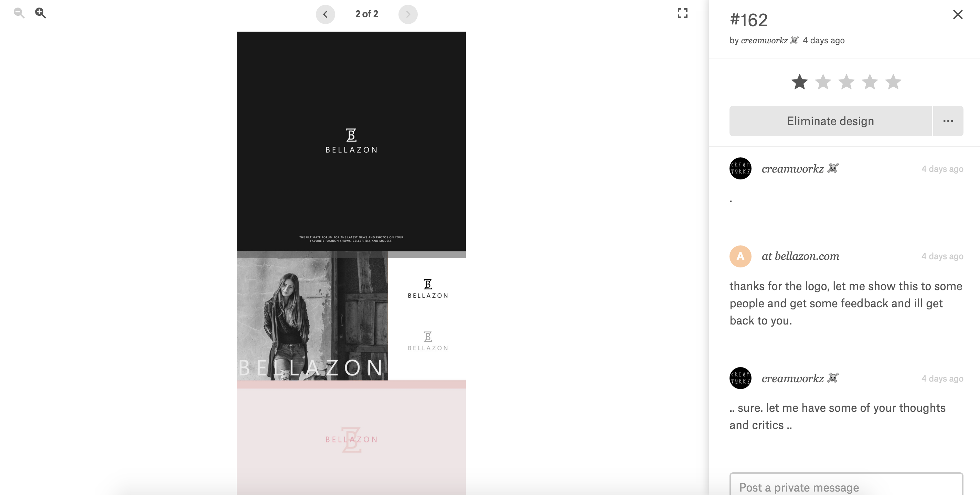Click the Eliminate design button
Viewport: 980px width, 495px height.
coord(830,121)
